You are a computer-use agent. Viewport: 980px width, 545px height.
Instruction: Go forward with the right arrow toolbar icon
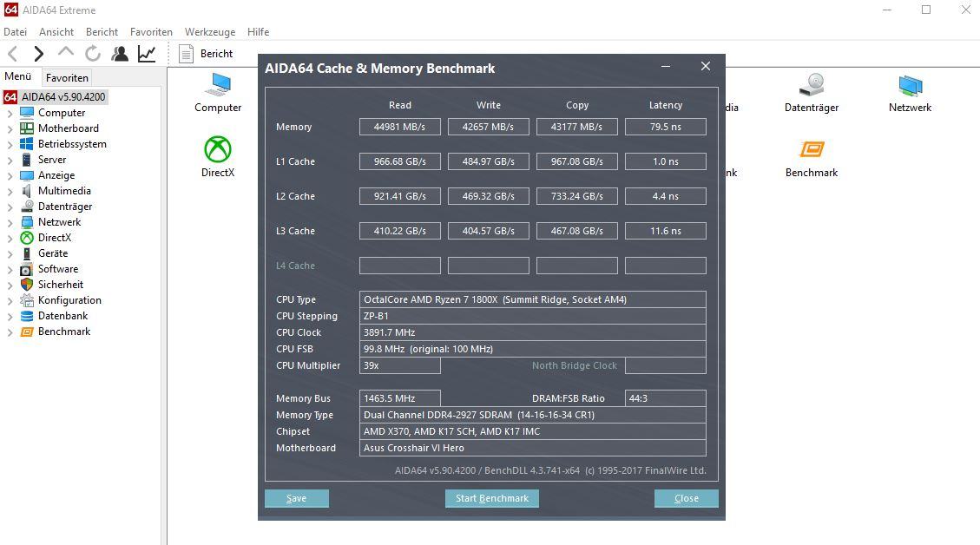click(39, 54)
